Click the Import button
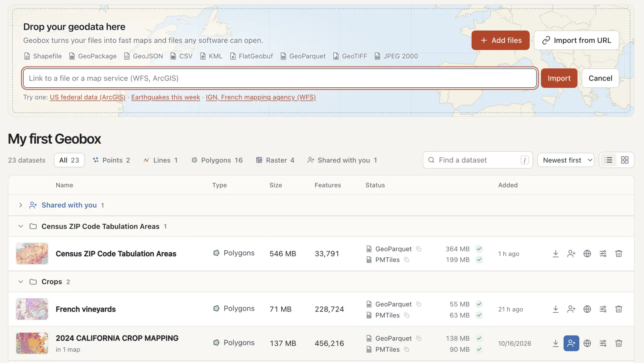The width and height of the screenshot is (644, 363). [559, 78]
